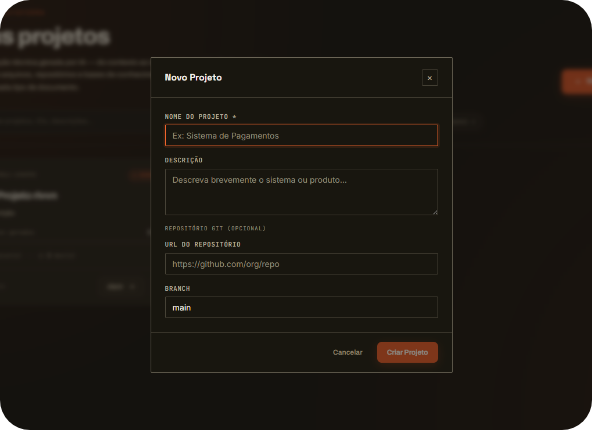
Task: Click the Novo Projeto dialog title
Action: (193, 77)
